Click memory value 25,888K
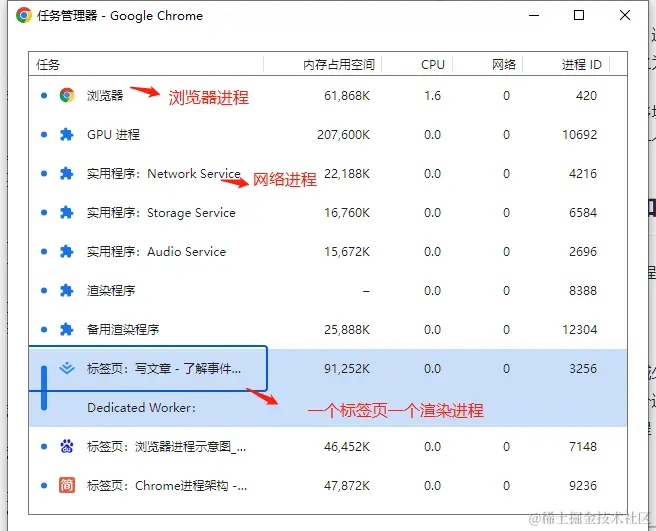Viewport: 656px width, 531px height. (347, 329)
